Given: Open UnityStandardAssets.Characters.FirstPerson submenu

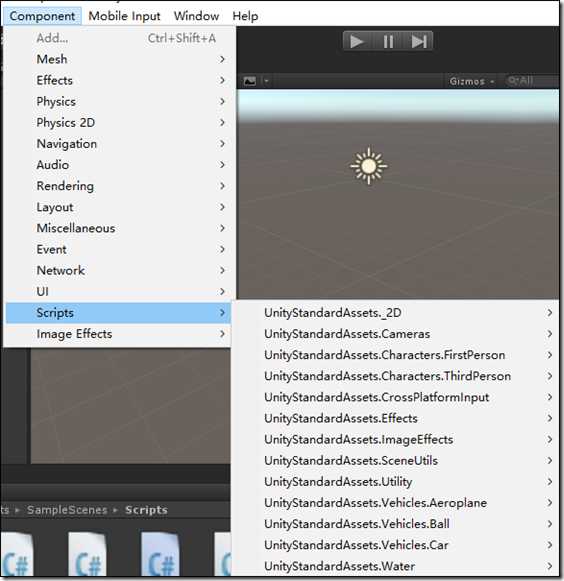Looking at the screenshot, I should [397, 355].
